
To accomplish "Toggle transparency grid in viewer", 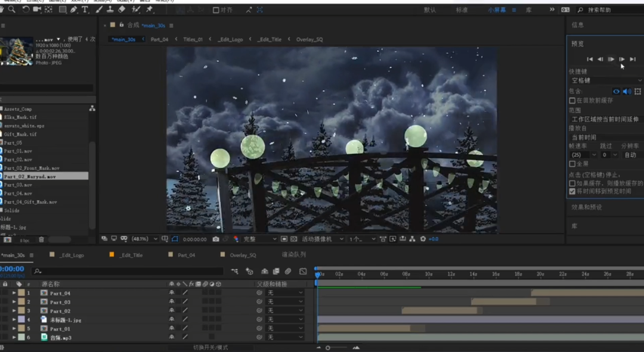I will (x=293, y=239).
